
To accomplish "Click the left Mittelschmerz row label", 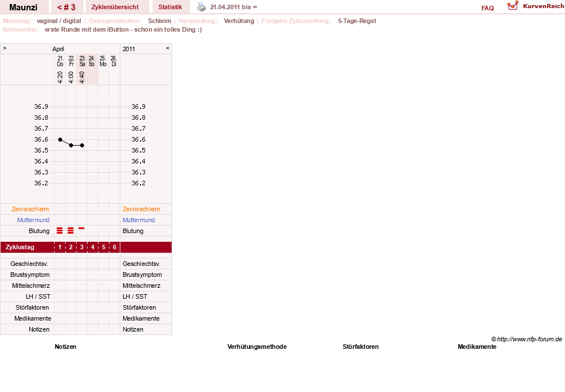I will point(31,286).
